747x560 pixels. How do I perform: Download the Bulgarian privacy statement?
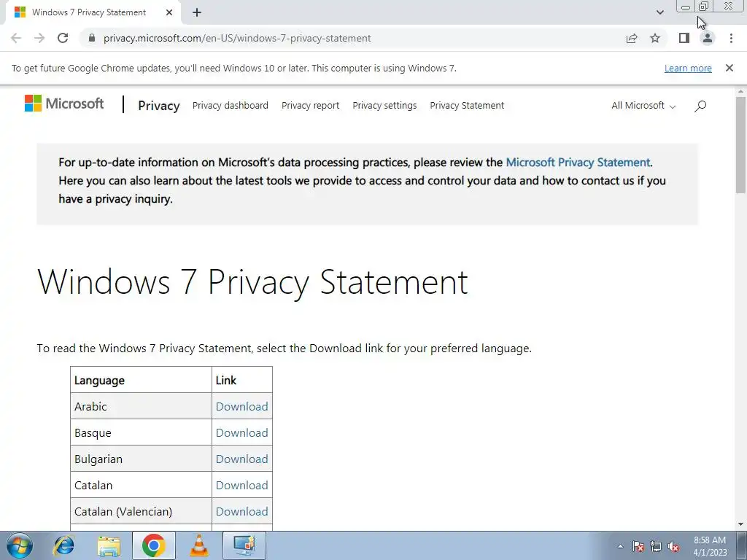[242, 459]
